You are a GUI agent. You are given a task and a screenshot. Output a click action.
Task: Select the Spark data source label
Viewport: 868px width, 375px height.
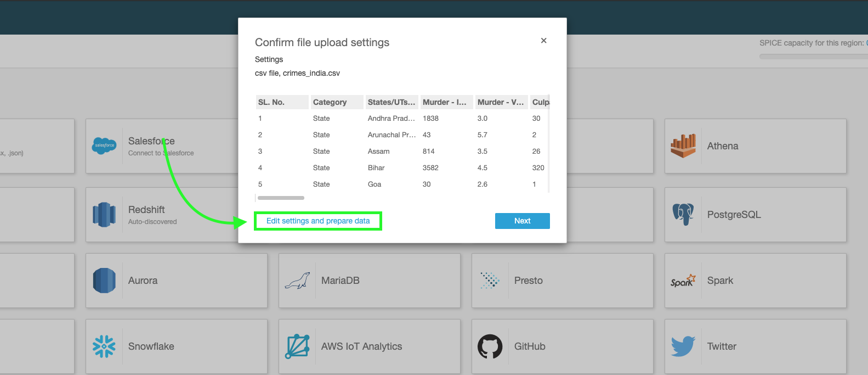(720, 281)
